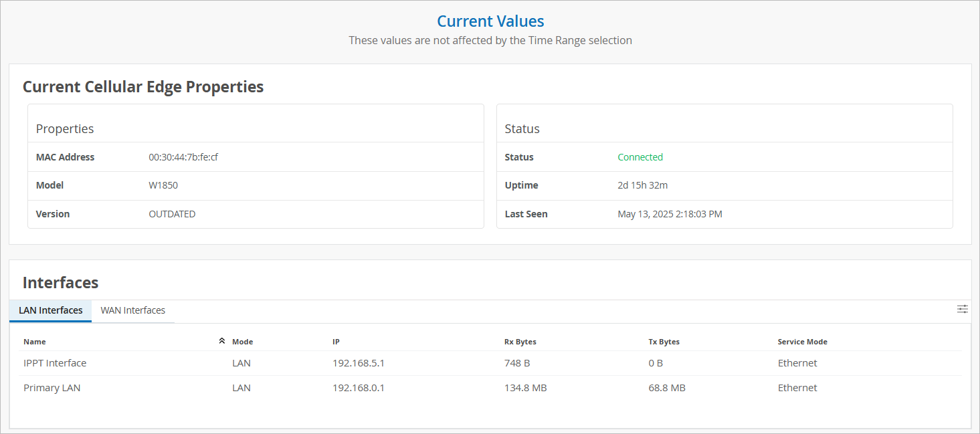
Task: Click the Tx Bytes column header
Action: [x=664, y=342]
